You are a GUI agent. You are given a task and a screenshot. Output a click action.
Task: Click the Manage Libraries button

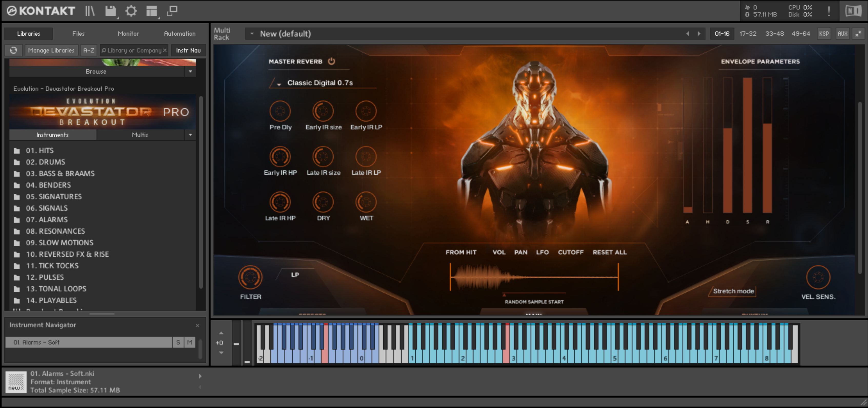click(x=51, y=50)
